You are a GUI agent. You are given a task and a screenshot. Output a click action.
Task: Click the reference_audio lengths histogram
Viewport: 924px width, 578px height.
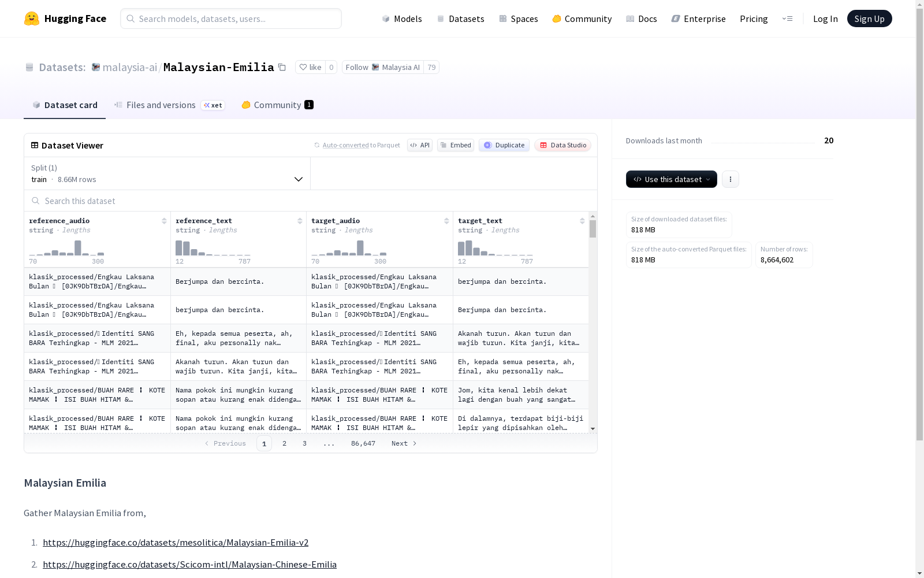[66, 248]
